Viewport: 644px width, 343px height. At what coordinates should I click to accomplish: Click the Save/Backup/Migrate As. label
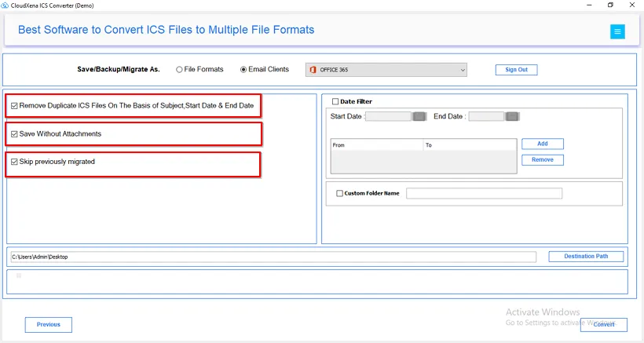coord(119,69)
